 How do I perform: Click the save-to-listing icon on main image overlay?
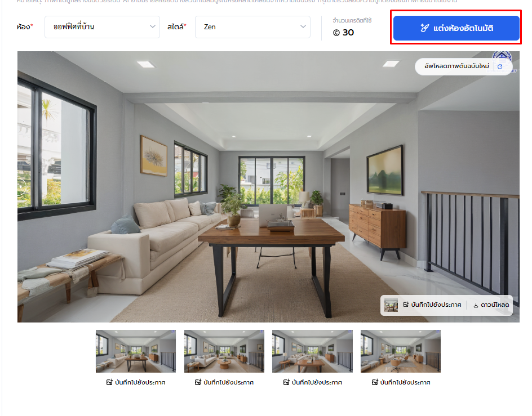click(406, 305)
